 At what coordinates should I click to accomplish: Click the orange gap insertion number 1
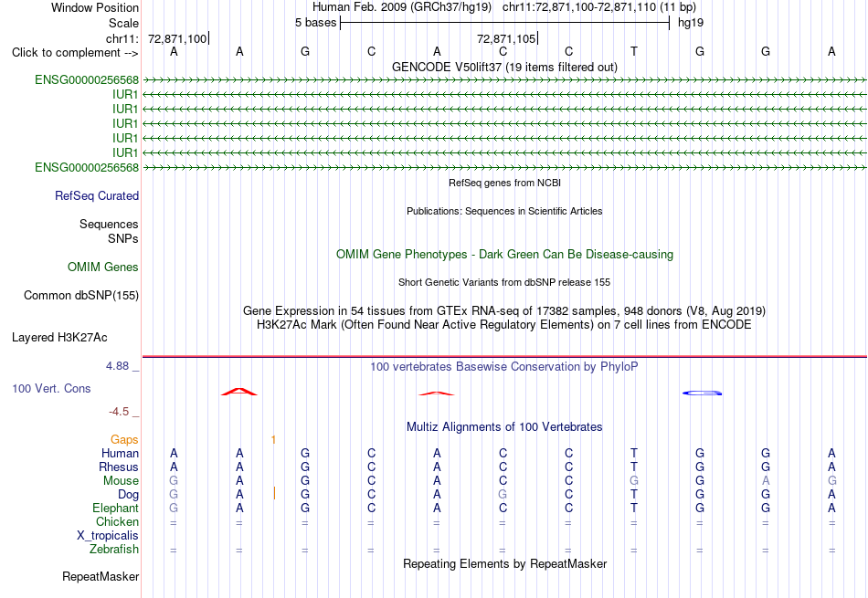tap(273, 440)
